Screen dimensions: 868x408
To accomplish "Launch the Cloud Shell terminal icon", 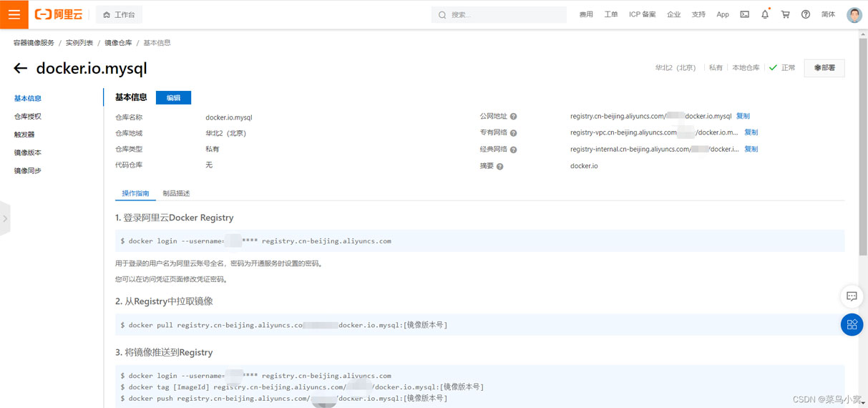I will click(745, 14).
